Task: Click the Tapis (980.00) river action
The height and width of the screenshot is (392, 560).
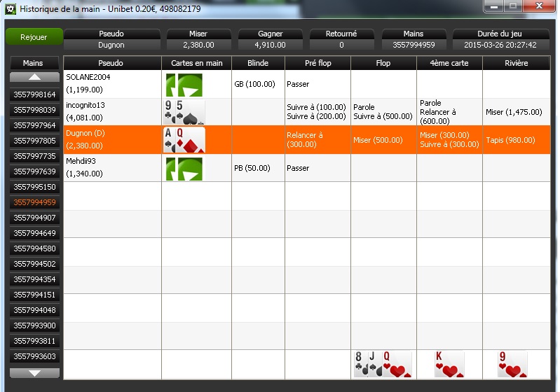Action: coord(511,140)
